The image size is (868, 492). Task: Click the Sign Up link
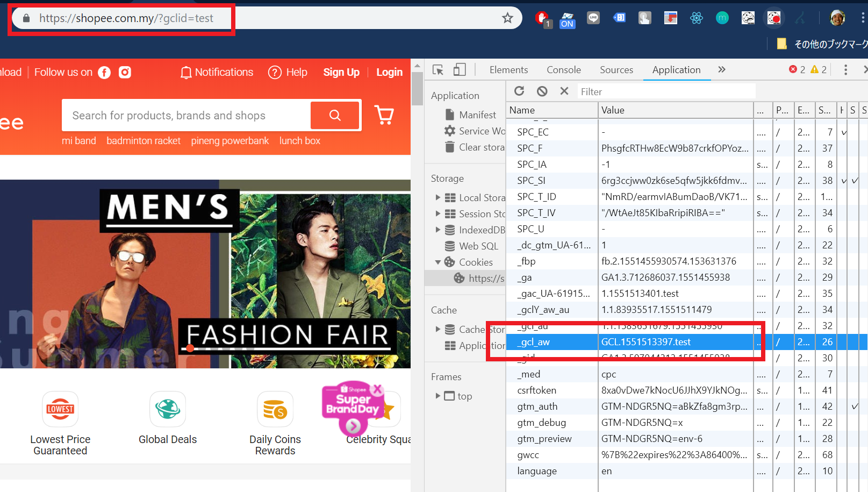[341, 73]
